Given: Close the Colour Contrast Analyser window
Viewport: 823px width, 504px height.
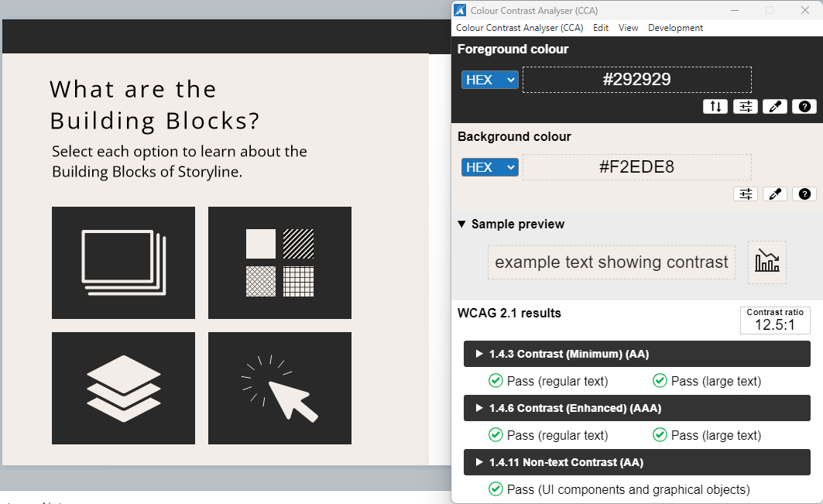Looking at the screenshot, I should click(804, 11).
